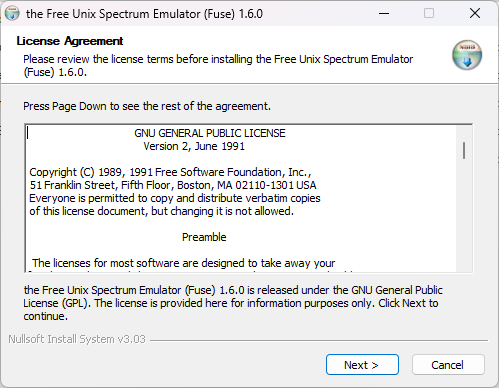
Task: Click the License Agreement heading
Action: (70, 41)
